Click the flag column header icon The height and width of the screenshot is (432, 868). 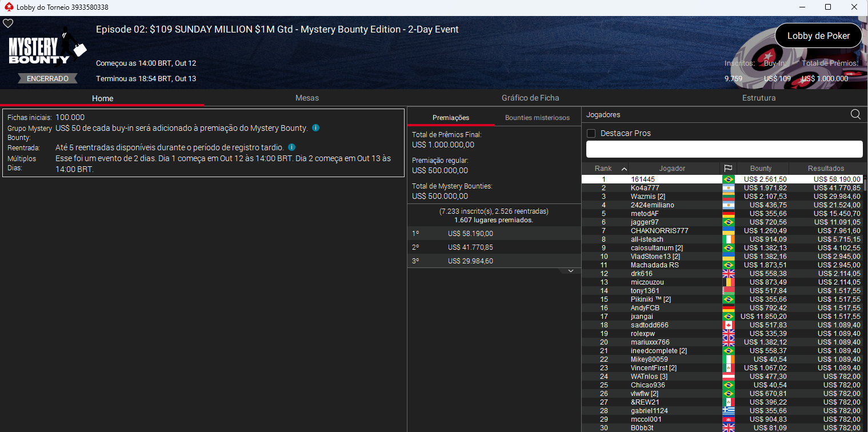pos(728,169)
